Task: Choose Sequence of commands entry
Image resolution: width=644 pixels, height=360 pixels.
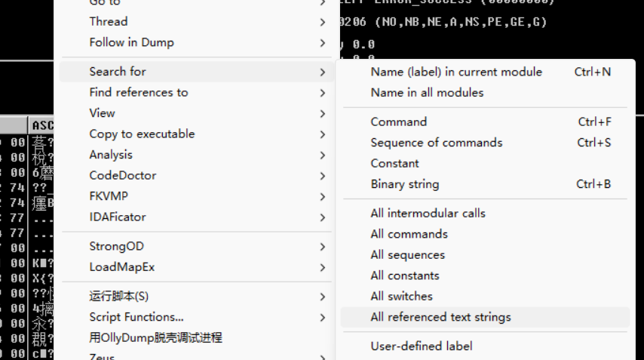Action: 436,143
